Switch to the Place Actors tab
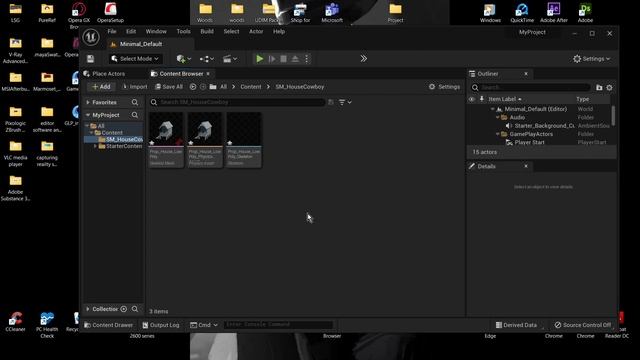The width and height of the screenshot is (640, 360). 104,74
